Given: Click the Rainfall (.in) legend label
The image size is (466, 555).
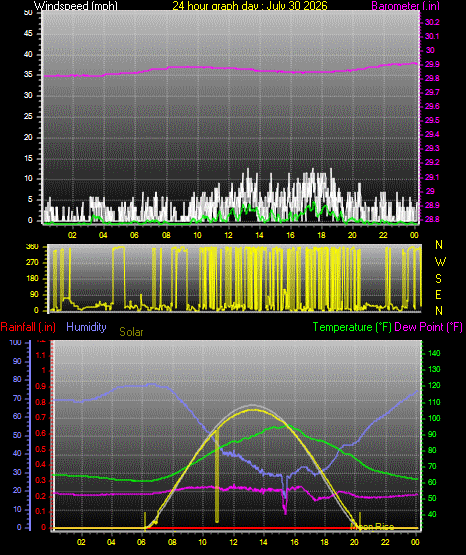Looking at the screenshot, I should (28, 327).
